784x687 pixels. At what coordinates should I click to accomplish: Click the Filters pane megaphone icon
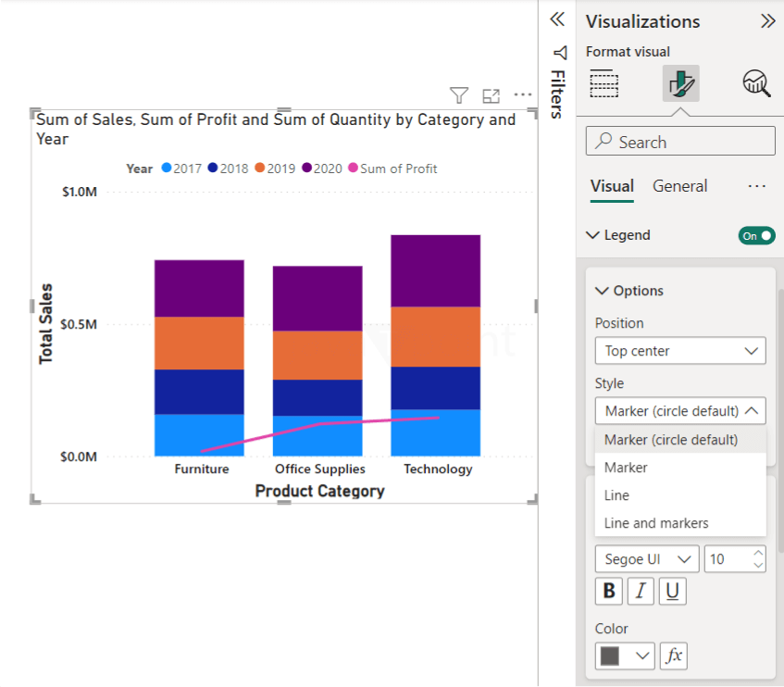(x=560, y=53)
